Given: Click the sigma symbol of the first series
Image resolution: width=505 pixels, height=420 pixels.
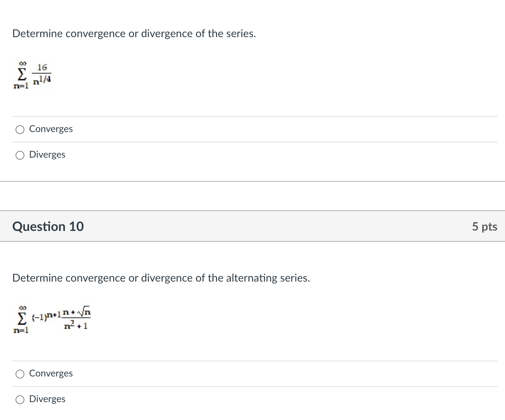Looking at the screenshot, I should [x=22, y=74].
